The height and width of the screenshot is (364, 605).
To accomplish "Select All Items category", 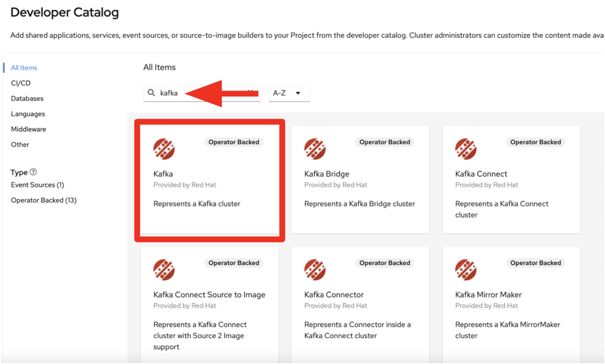I will point(24,68).
